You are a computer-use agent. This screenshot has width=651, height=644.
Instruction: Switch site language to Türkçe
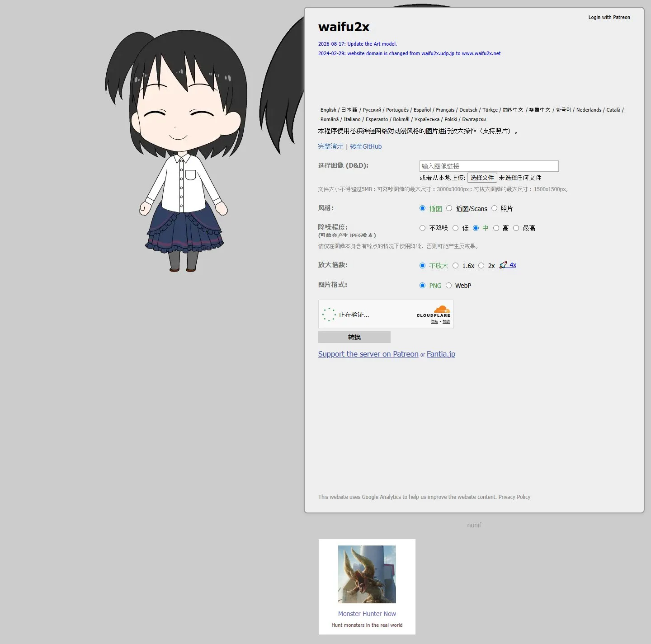[x=490, y=110]
